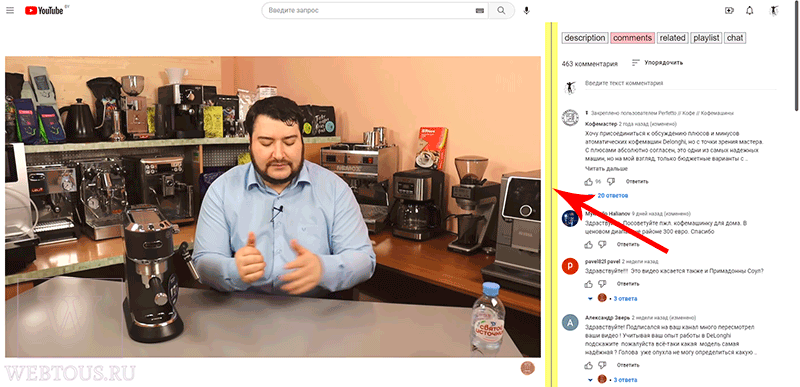Switch to the related tab
The height and width of the screenshot is (387, 800).
(672, 38)
